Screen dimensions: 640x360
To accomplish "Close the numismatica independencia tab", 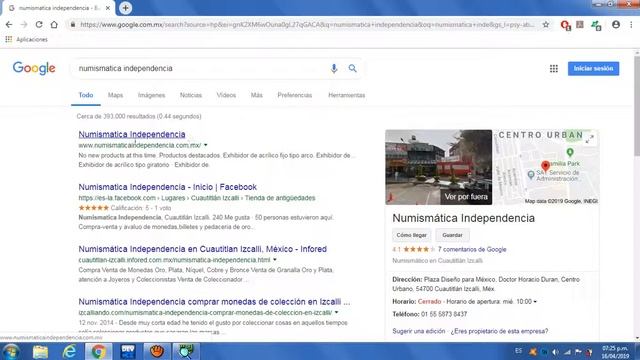I will 108,8.
